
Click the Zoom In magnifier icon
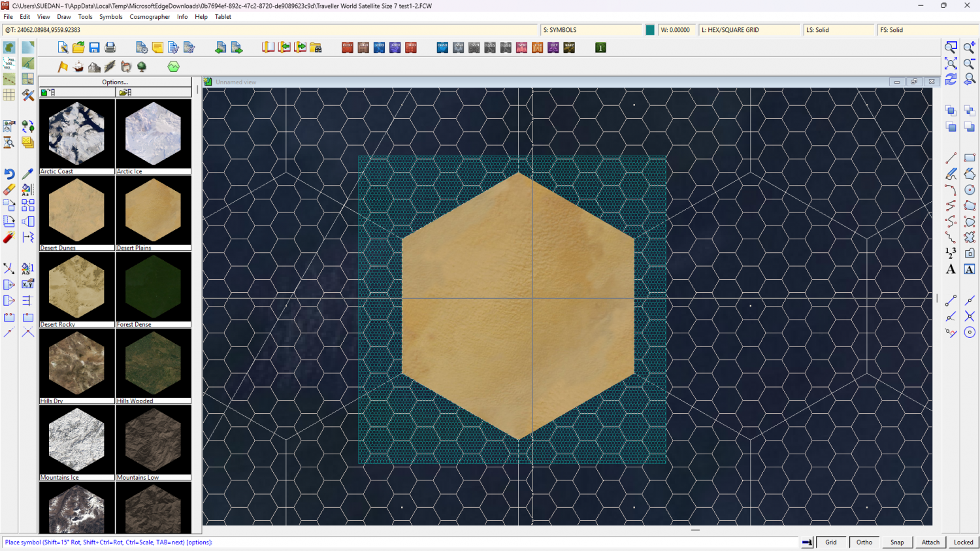tap(969, 48)
